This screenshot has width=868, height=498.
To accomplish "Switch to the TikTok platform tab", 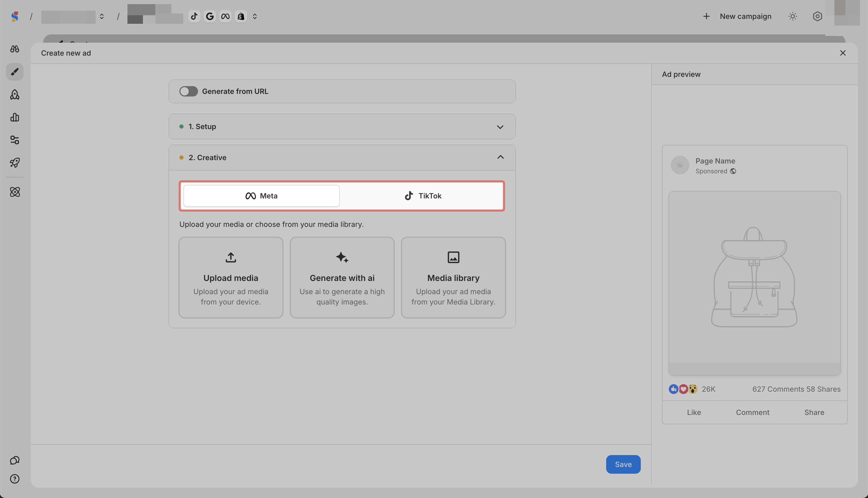I will coord(423,196).
